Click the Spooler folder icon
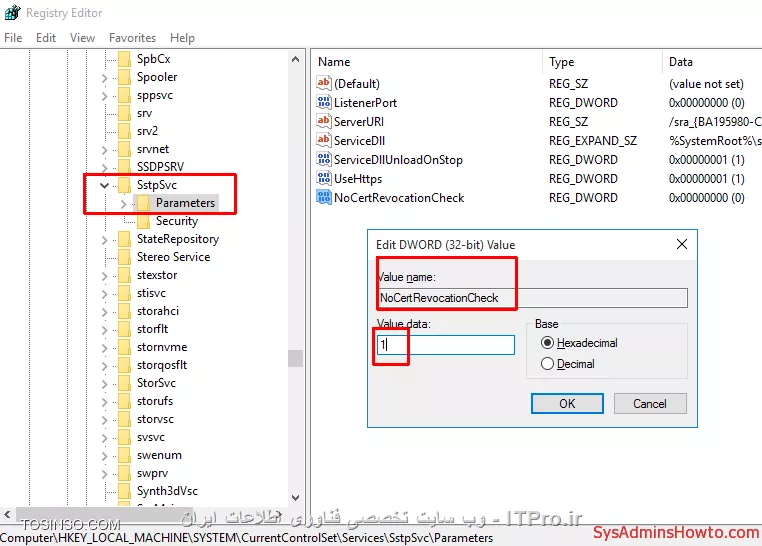 point(125,77)
